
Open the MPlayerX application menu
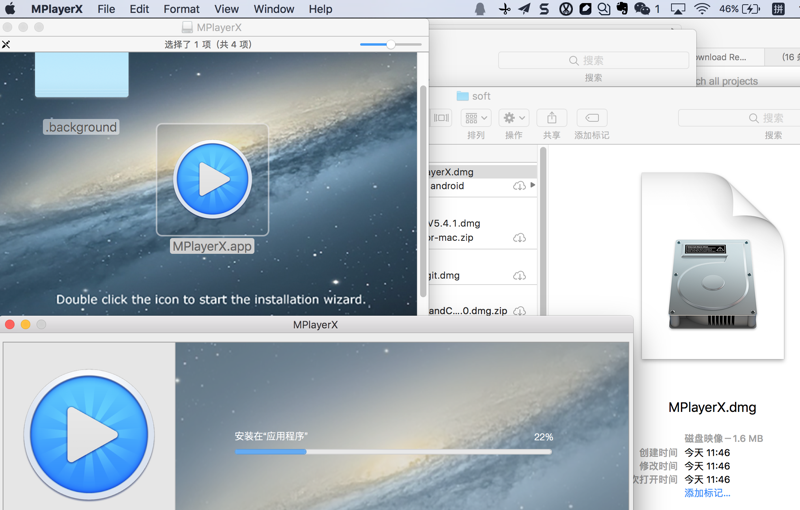pyautogui.click(x=57, y=9)
